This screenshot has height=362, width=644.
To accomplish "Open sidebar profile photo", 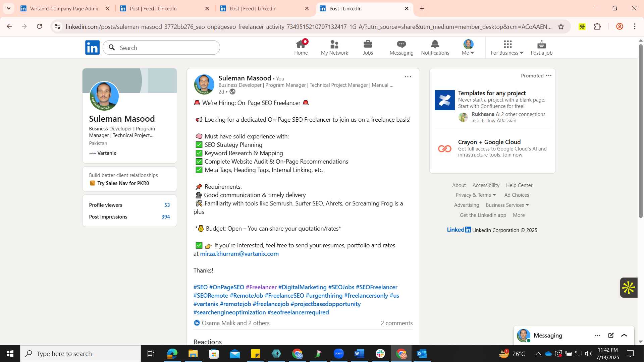I will coord(104,96).
